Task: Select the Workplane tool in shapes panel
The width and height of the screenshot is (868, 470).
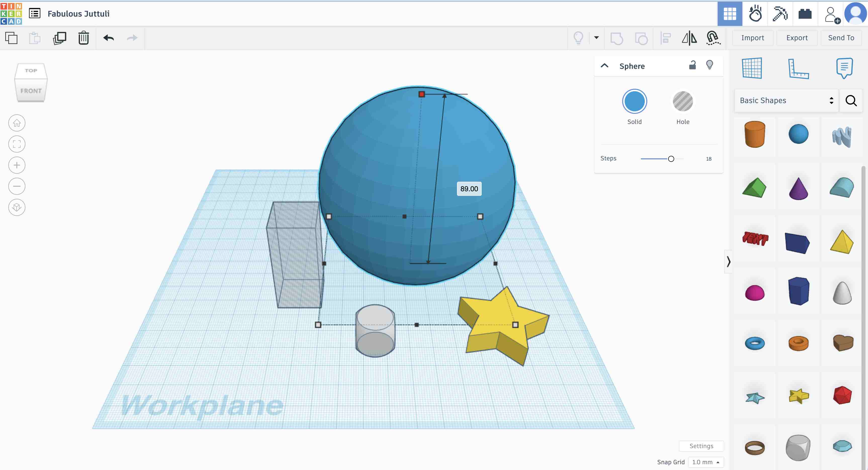Action: pos(752,68)
